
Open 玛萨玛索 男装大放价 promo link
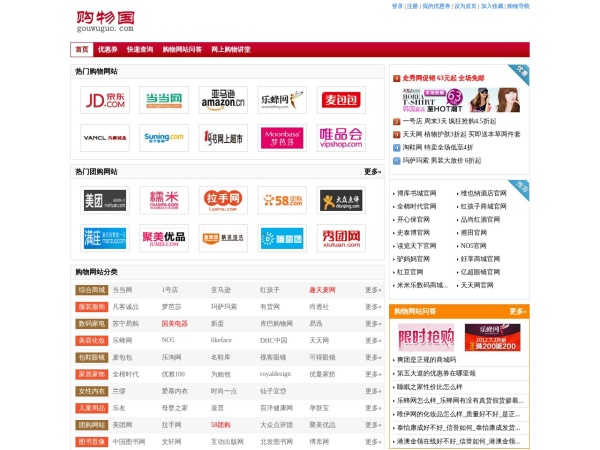point(442,161)
